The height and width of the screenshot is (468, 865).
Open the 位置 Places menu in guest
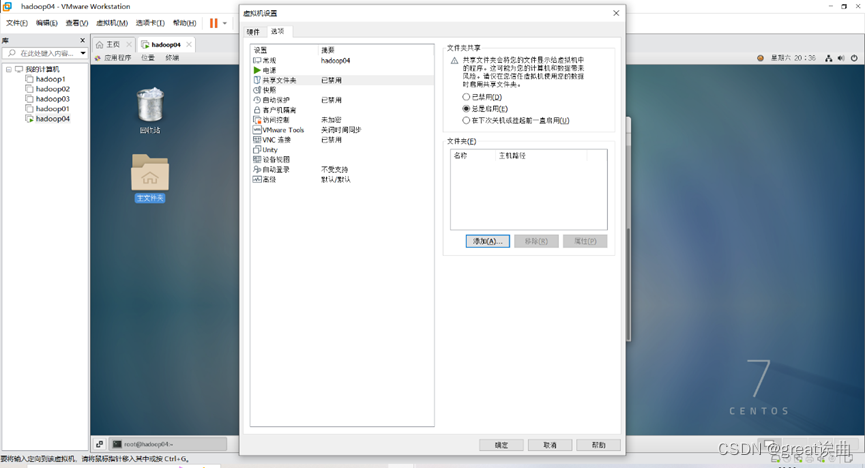point(148,58)
